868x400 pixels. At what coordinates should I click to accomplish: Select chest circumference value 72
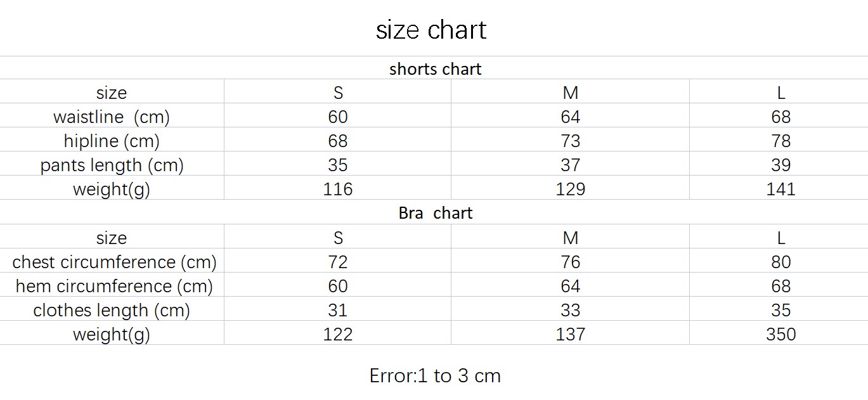(337, 262)
